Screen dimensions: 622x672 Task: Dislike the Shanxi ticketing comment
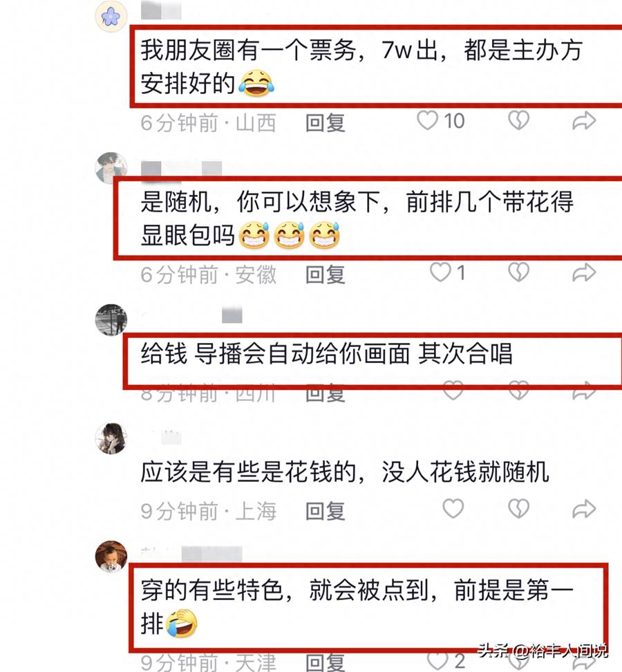click(519, 120)
